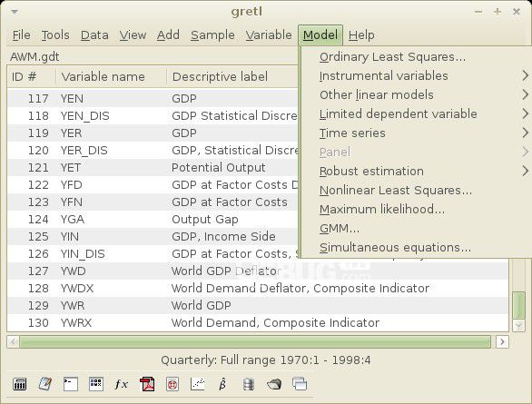Open the Add menu
Screen dimensions: 532x404
(168, 34)
